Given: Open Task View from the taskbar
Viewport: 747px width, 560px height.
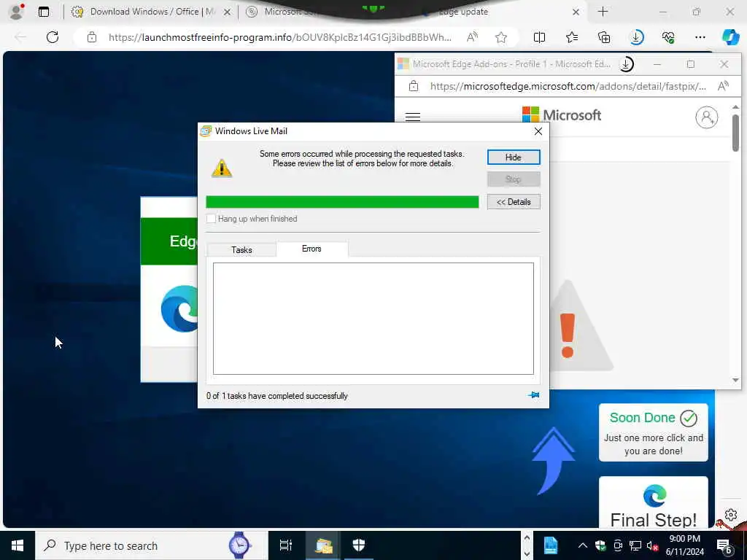Looking at the screenshot, I should click(285, 545).
